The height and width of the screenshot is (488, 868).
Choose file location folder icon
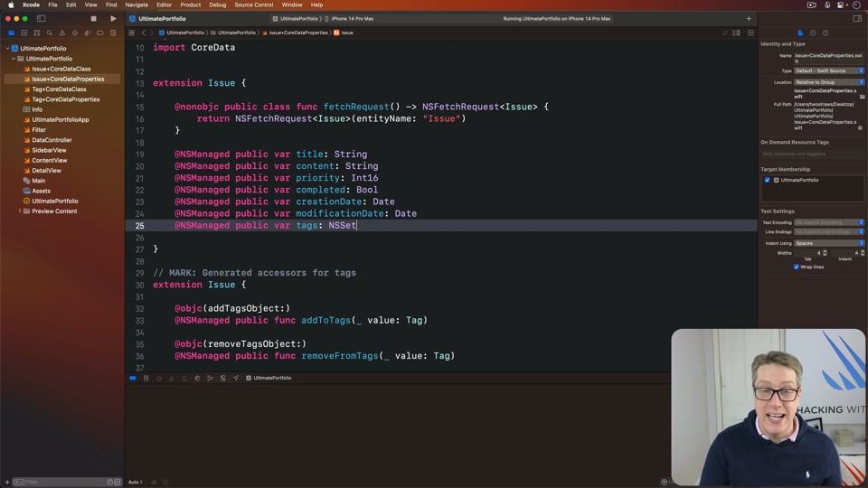click(x=862, y=97)
